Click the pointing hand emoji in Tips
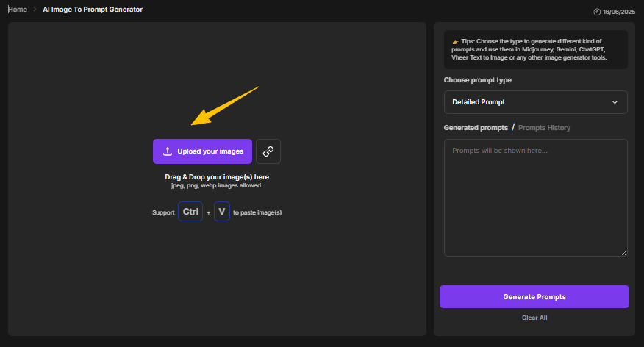 pos(455,41)
